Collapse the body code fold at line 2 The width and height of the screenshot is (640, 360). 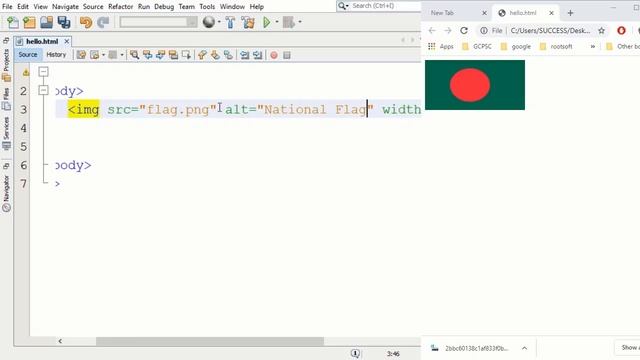43,90
